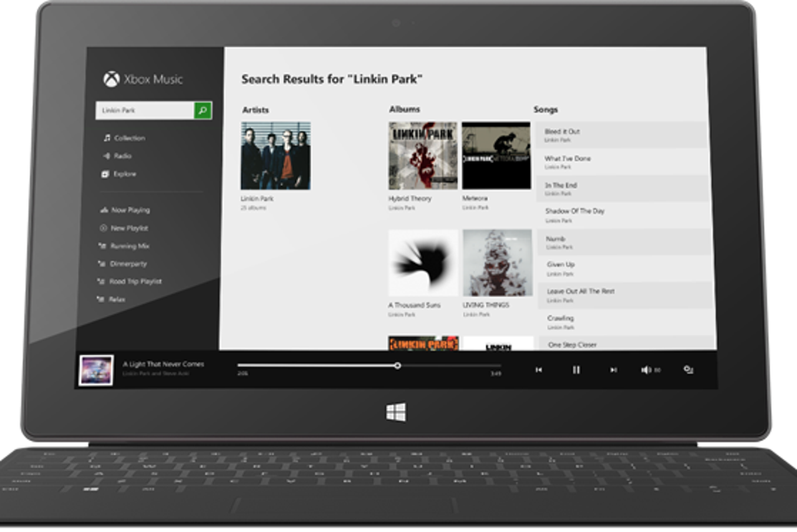The image size is (797, 532).
Task: Open the LIVING THINGS album cover
Action: (498, 263)
